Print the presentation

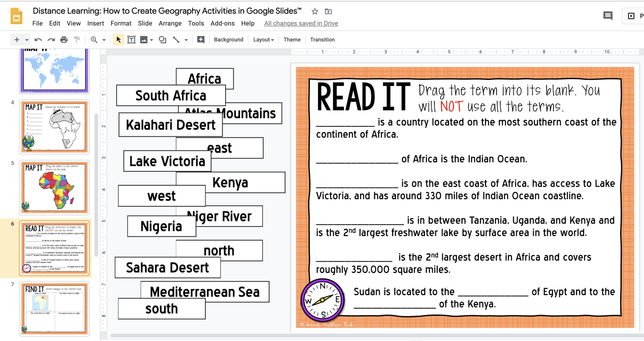click(64, 40)
